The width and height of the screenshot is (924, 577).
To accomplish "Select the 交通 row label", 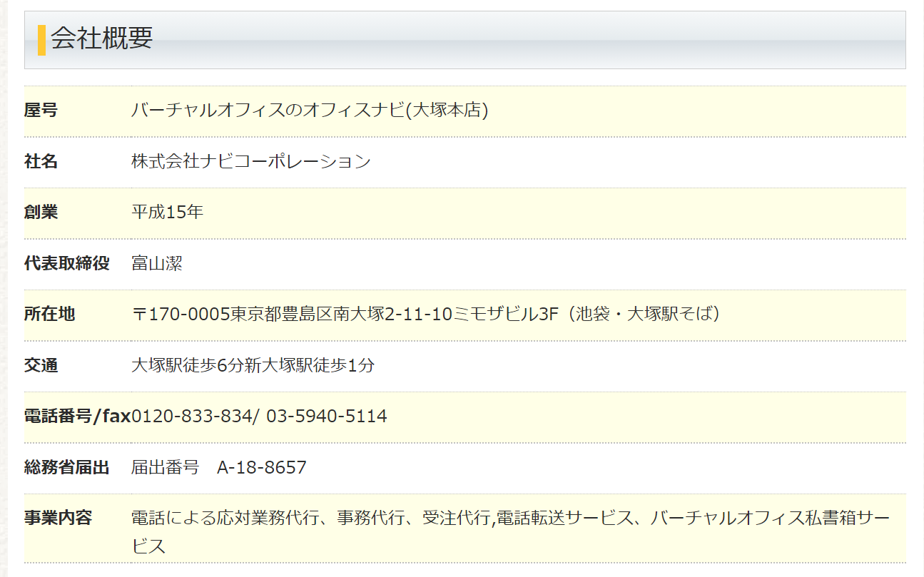I will (41, 366).
